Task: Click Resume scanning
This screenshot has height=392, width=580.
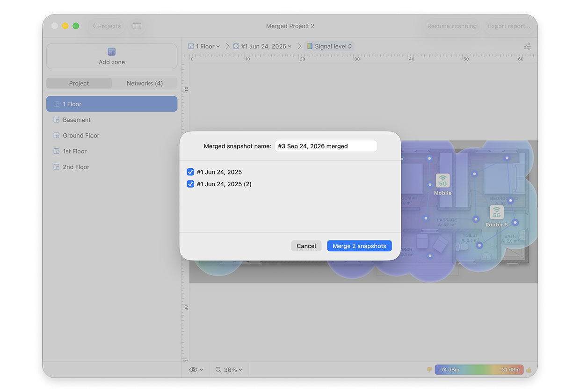Action: point(452,26)
